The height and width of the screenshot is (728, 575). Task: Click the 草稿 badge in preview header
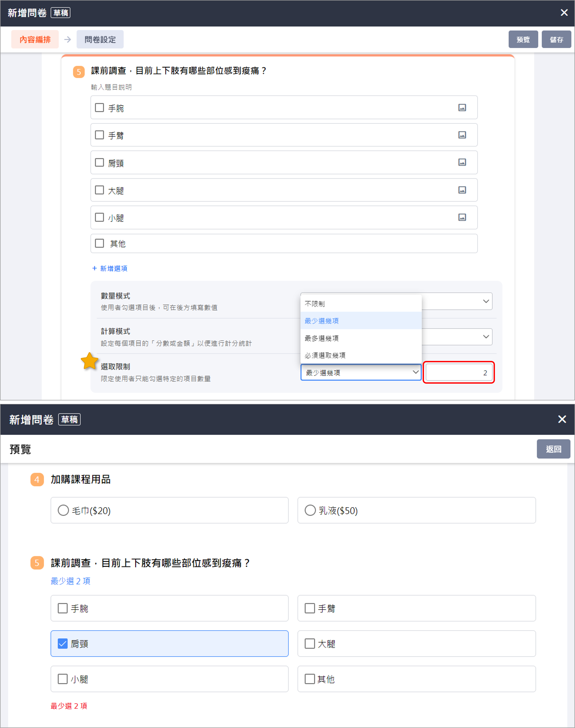[x=69, y=420]
